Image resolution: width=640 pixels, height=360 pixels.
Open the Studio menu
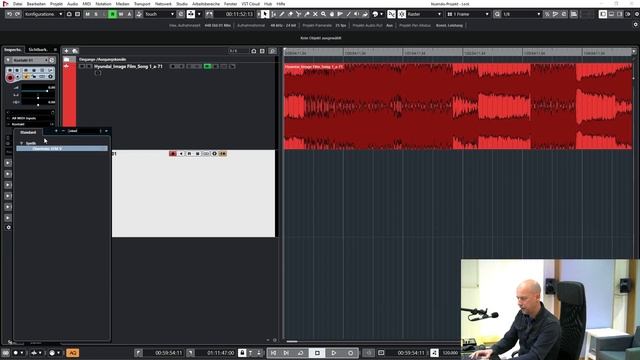[182, 4]
